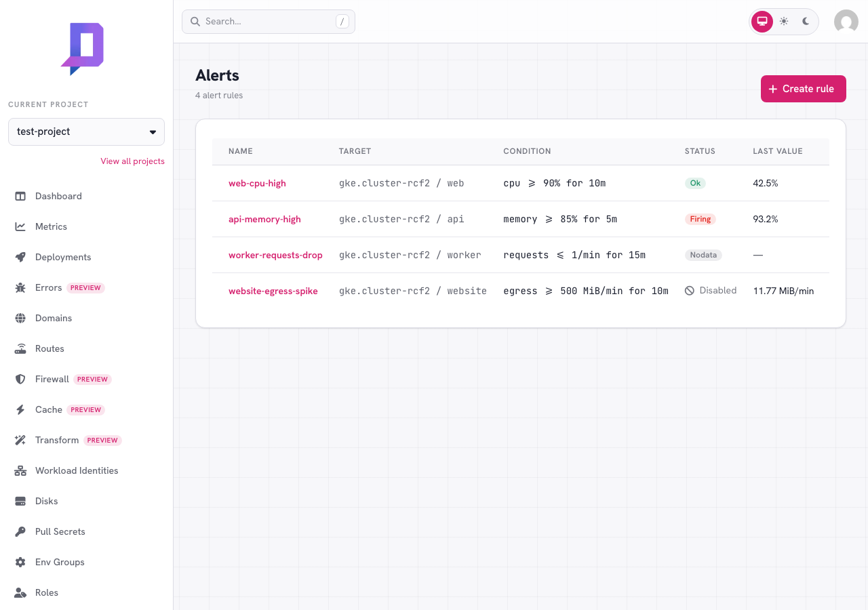868x610 pixels.
Task: Click the Domains globe icon
Action: click(20, 318)
